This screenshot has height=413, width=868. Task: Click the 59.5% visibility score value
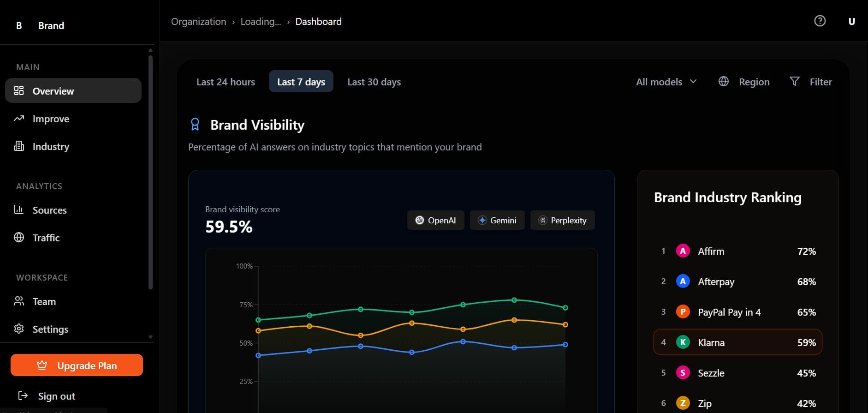[229, 227]
